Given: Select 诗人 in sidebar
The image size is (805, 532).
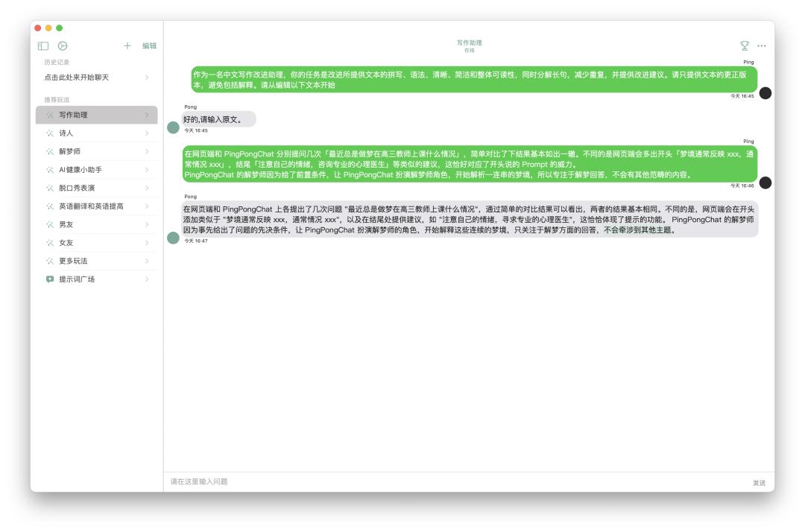Looking at the screenshot, I should [96, 133].
